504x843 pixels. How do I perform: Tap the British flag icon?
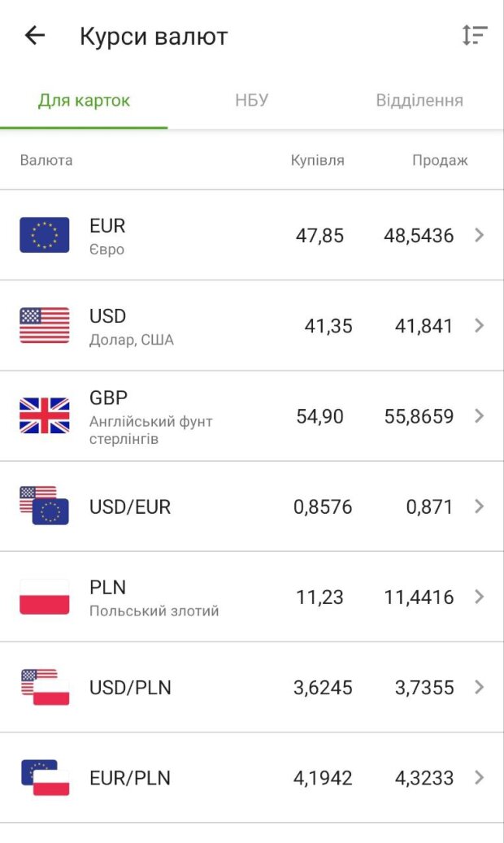(x=45, y=416)
